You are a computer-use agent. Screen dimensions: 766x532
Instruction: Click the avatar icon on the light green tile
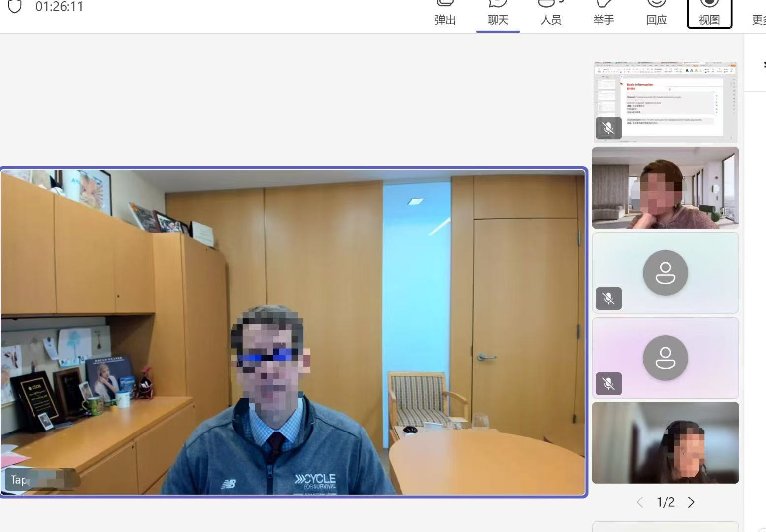tap(665, 272)
